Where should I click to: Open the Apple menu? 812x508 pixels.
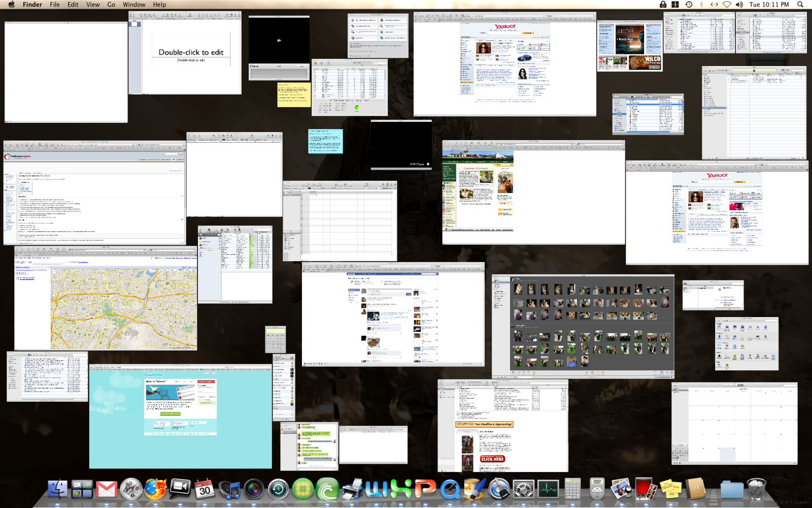(11, 5)
